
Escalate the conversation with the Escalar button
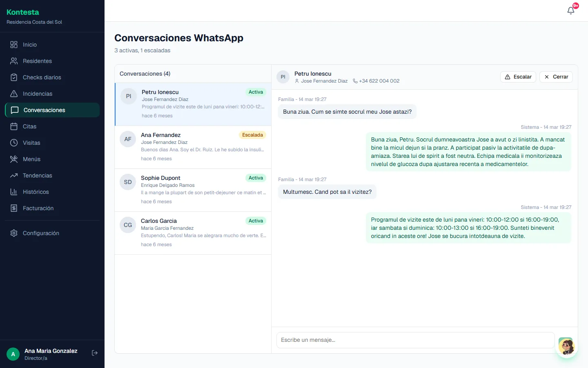(x=518, y=77)
